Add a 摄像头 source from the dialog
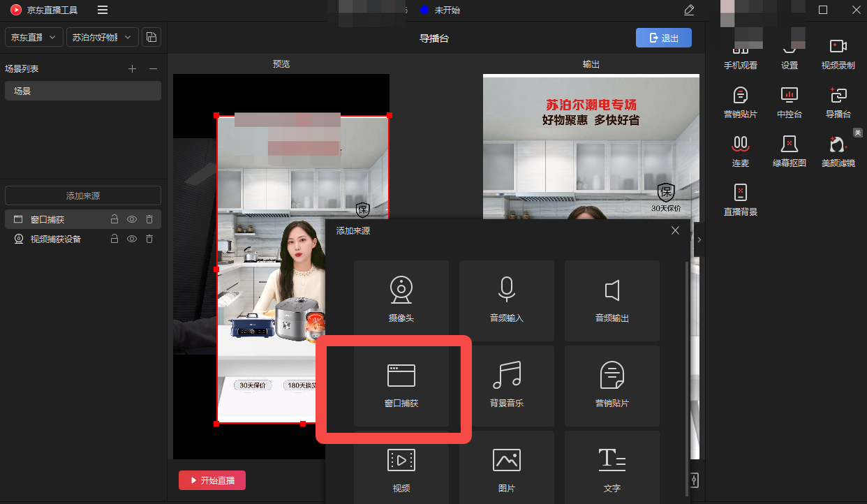The height and width of the screenshot is (504, 867). pyautogui.click(x=401, y=299)
